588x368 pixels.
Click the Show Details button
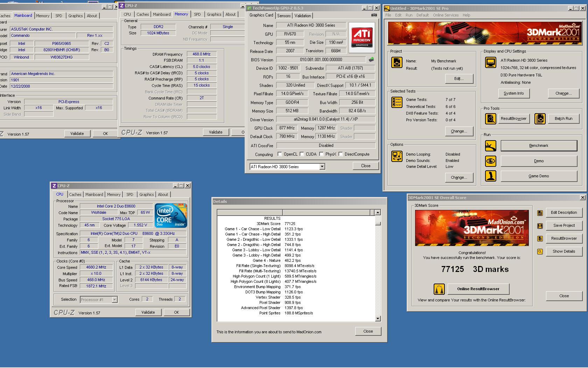tap(564, 252)
